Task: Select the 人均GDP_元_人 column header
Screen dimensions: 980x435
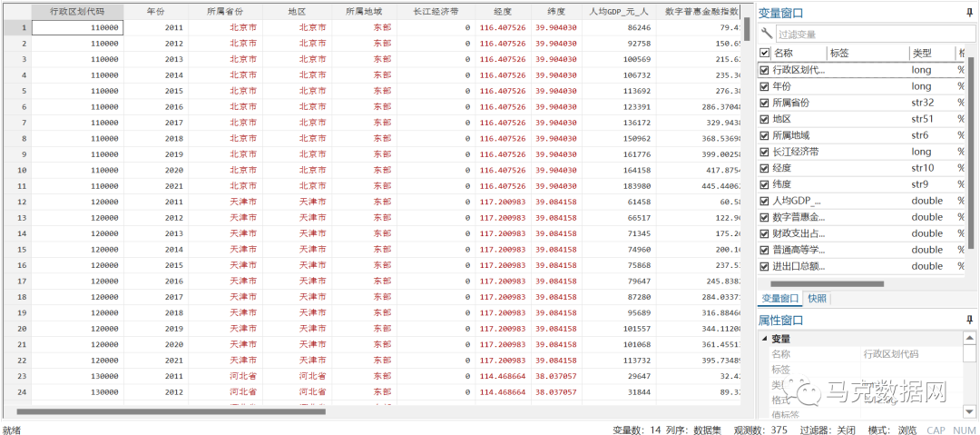Action: pyautogui.click(x=620, y=11)
